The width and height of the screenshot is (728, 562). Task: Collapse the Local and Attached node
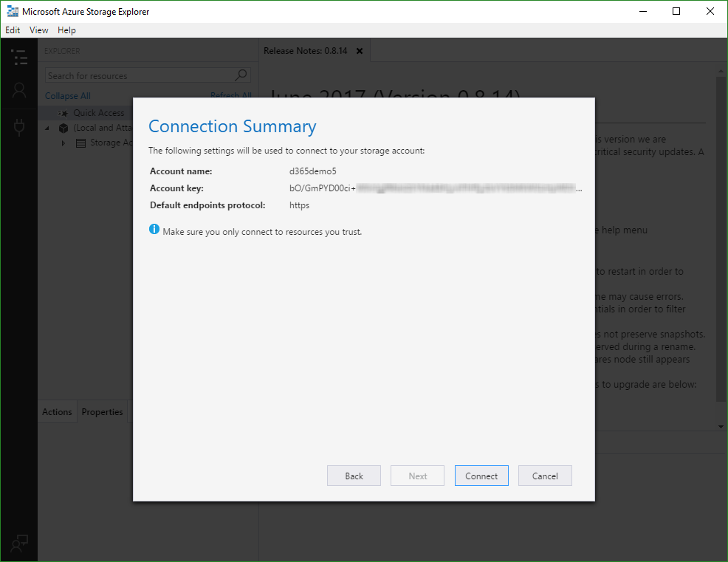[47, 128]
